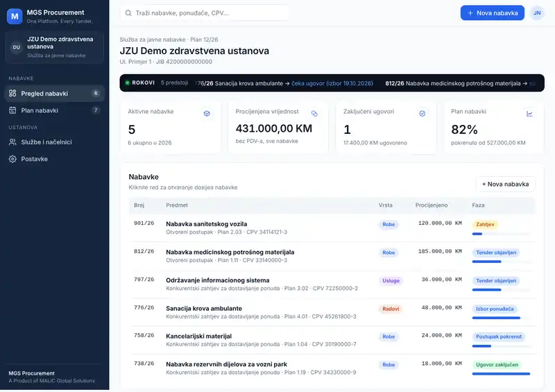Image resolution: width=555 pixels, height=392 pixels.
Task: Open the čeka ugovor (izbor 19.10.2026) link
Action: point(332,83)
